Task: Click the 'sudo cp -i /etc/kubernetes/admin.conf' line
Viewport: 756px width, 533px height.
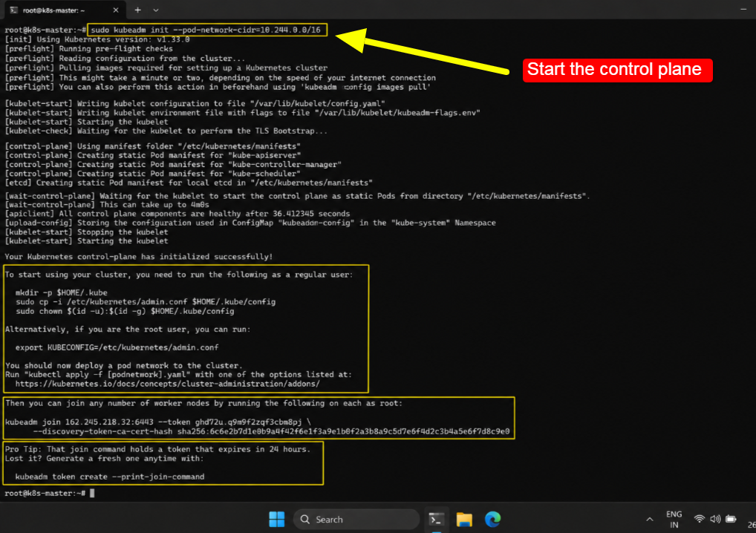Action: (146, 301)
